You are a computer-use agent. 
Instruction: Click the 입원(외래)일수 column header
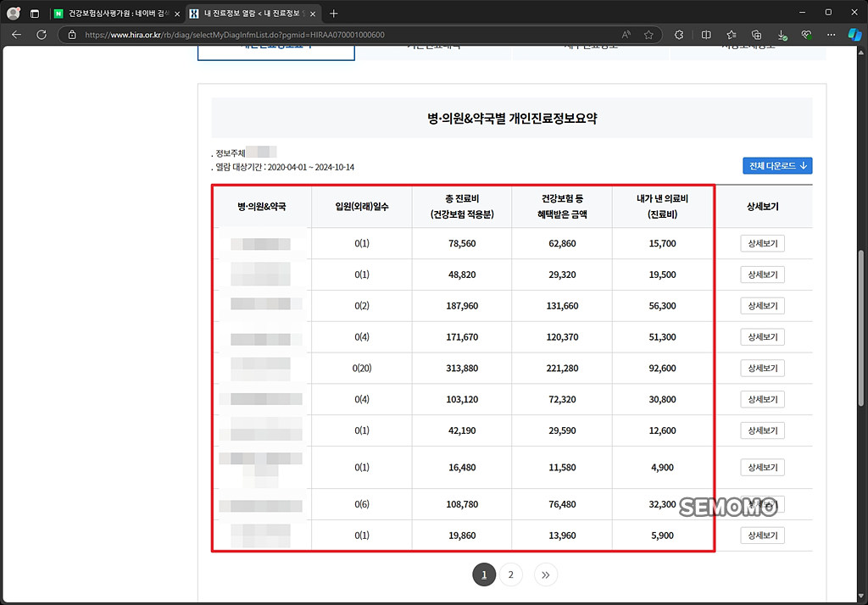(361, 207)
